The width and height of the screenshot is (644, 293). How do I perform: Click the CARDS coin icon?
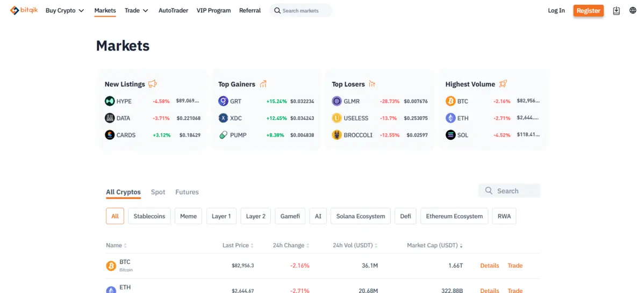pos(110,135)
